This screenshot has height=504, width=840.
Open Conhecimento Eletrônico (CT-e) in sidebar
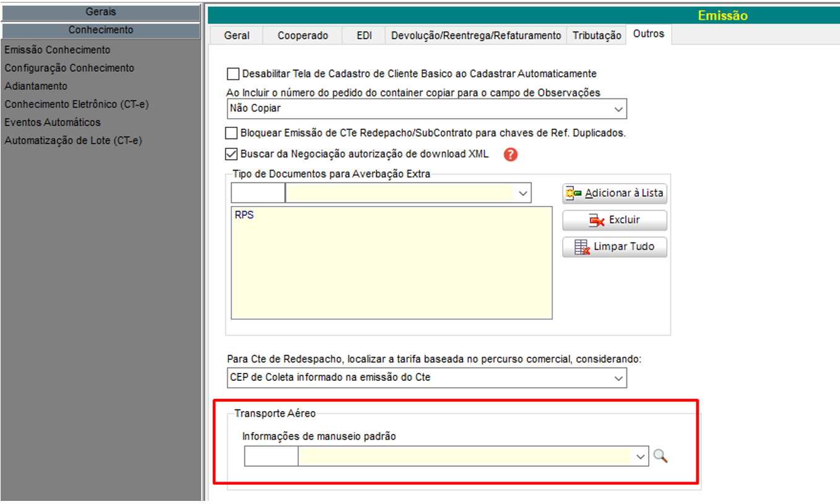click(77, 104)
